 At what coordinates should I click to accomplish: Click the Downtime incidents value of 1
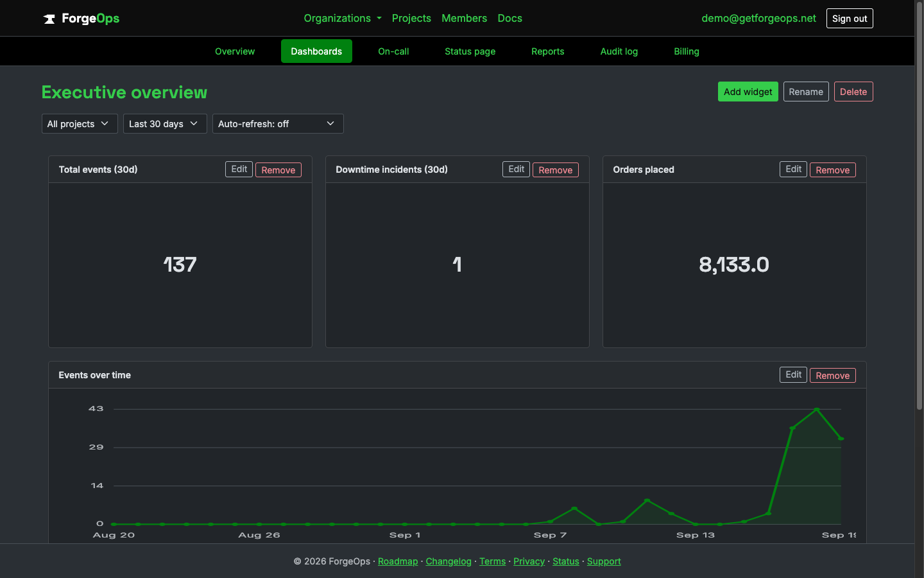[457, 265]
